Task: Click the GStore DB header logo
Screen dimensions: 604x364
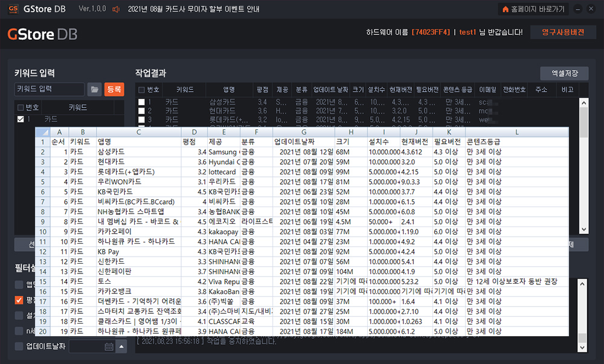Action: [42, 34]
